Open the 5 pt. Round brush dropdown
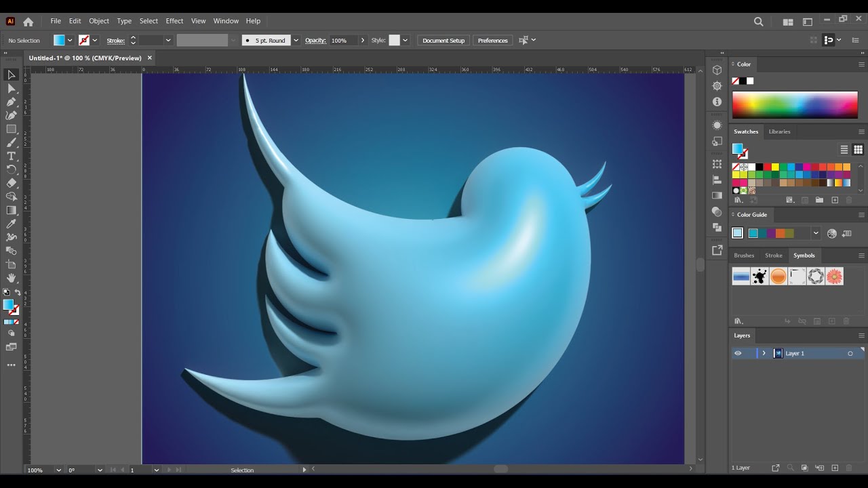The width and height of the screenshot is (868, 488). point(296,41)
